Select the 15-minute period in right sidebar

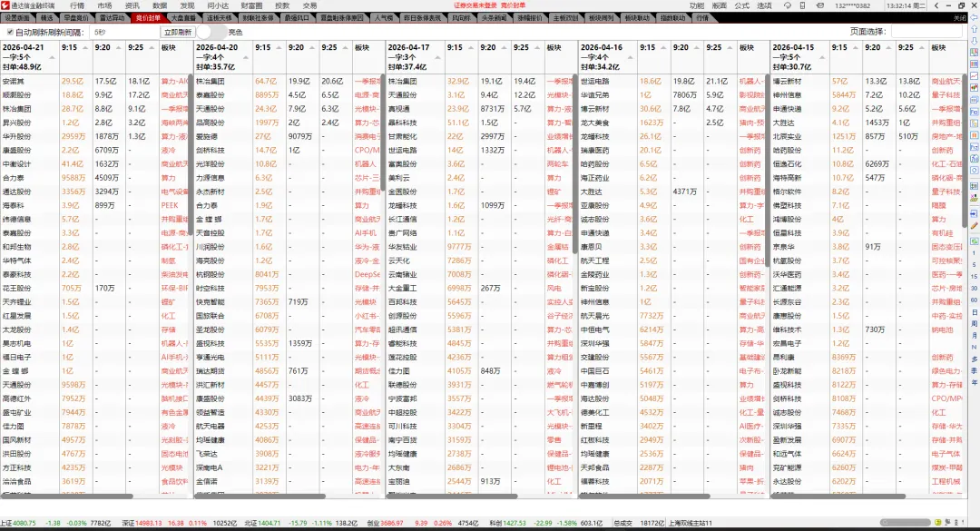click(975, 277)
